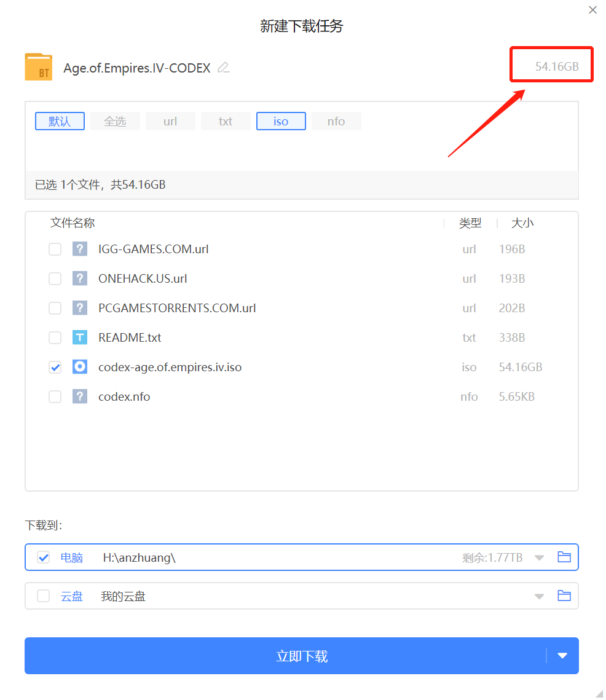Toggle the iso file filter

(281, 121)
